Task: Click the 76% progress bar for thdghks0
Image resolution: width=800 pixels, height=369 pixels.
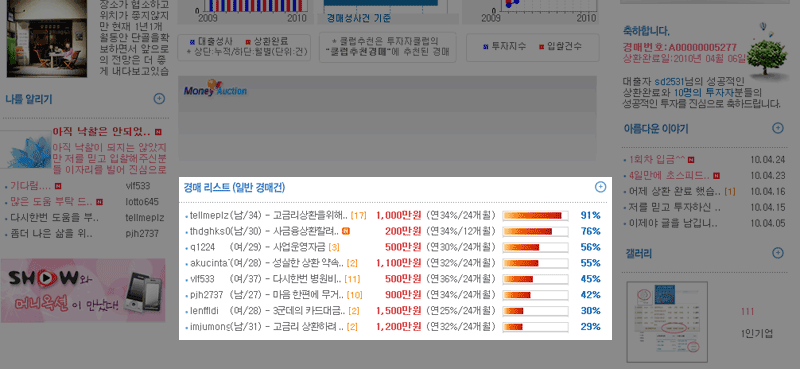Action: [535, 231]
